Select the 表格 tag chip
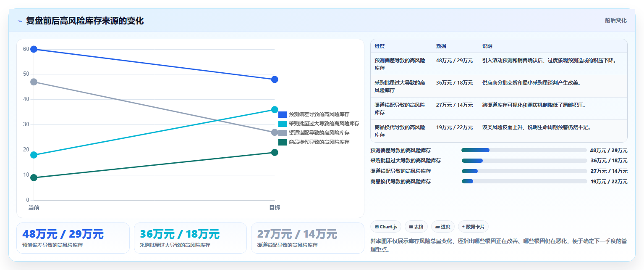Screen dimensions: 644x270 [x=416, y=227]
